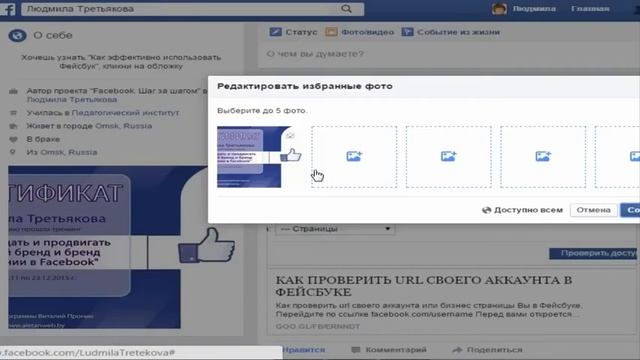Click the Поделиться arrow icon
Image resolution: width=640 pixels, height=360 pixels.
pyautogui.click(x=458, y=350)
